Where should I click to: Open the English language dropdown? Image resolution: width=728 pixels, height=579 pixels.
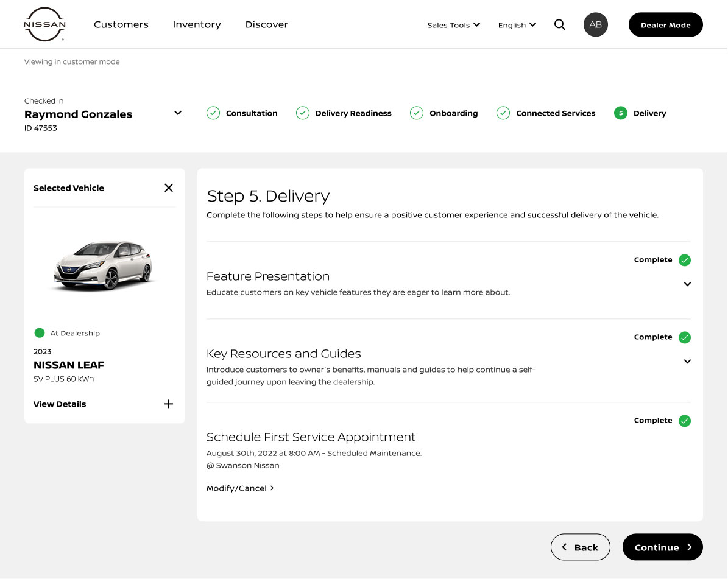pos(517,25)
